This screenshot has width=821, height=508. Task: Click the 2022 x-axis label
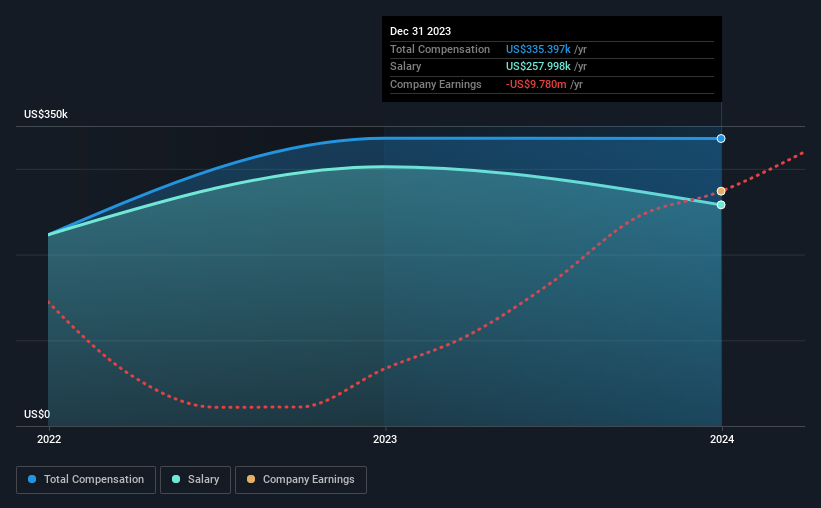[49, 439]
